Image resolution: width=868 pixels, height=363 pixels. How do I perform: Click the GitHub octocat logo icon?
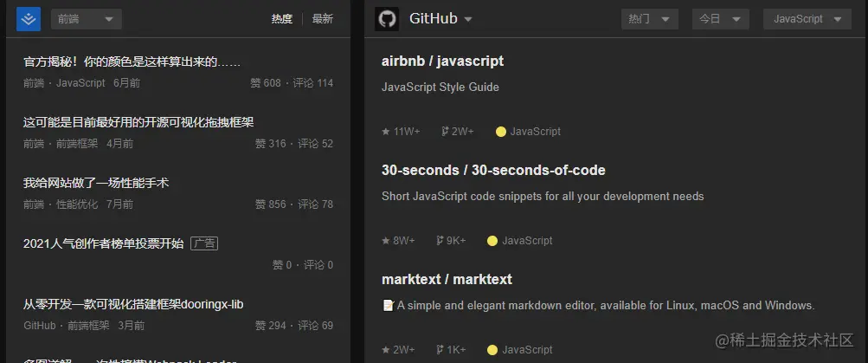click(x=387, y=19)
